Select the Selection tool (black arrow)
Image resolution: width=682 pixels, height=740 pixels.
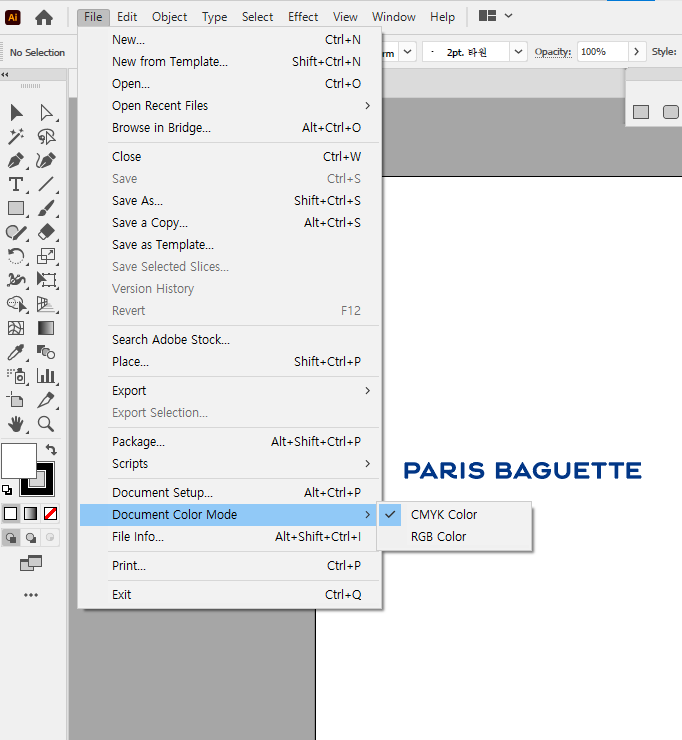pyautogui.click(x=16, y=112)
